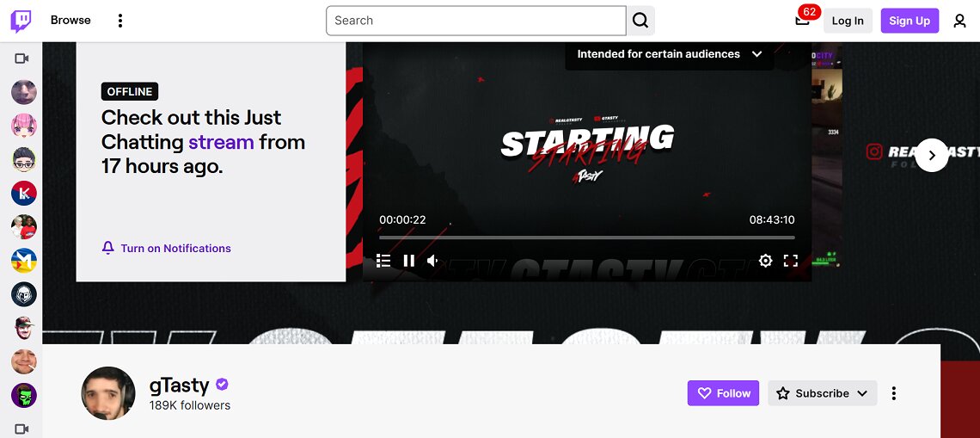This screenshot has width=980, height=438.
Task: Open the user account icon menu
Action: pyautogui.click(x=959, y=21)
